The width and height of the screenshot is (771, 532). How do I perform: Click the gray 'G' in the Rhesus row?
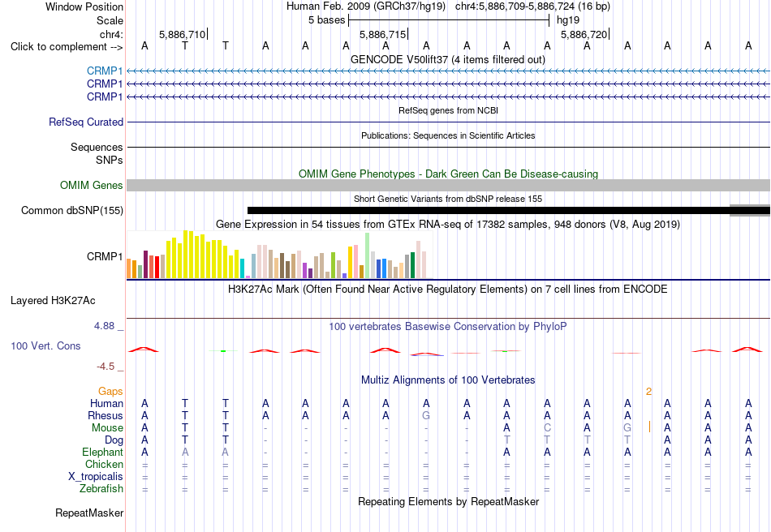pyautogui.click(x=426, y=415)
